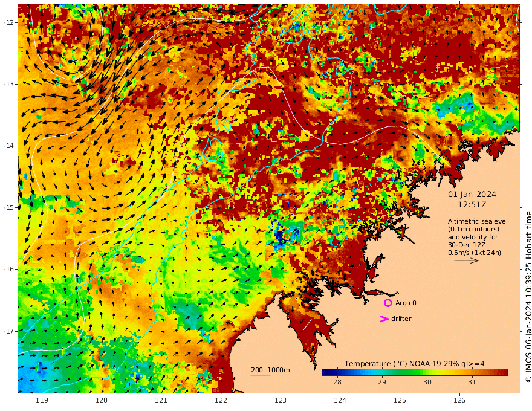Click the '0.5m/s (1kt 24h)' label
This screenshot has width=532, height=411.
475,253
